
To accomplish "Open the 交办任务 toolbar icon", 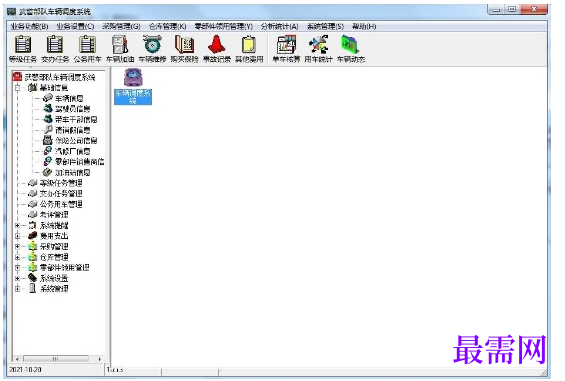I will [x=55, y=49].
